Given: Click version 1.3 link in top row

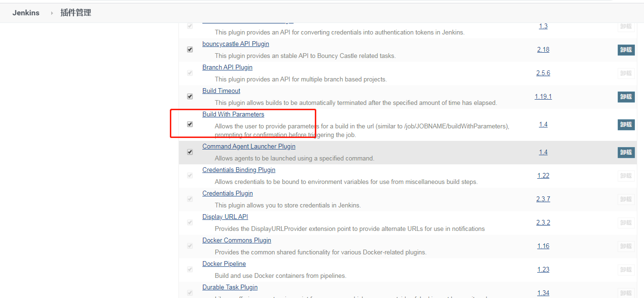Looking at the screenshot, I should (543, 26).
